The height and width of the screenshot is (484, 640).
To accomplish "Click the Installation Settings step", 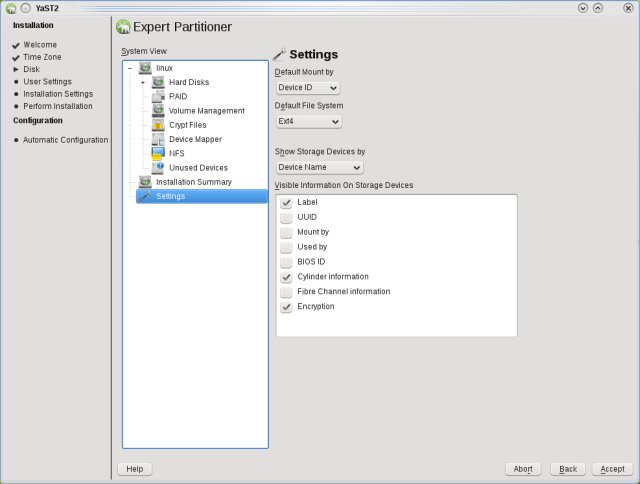I will coord(58,93).
